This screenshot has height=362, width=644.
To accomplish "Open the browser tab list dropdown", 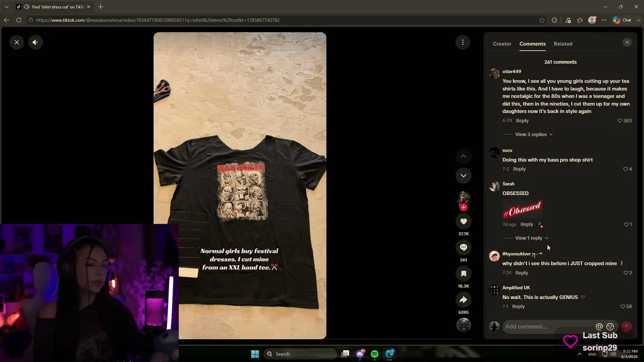I will pos(7,7).
